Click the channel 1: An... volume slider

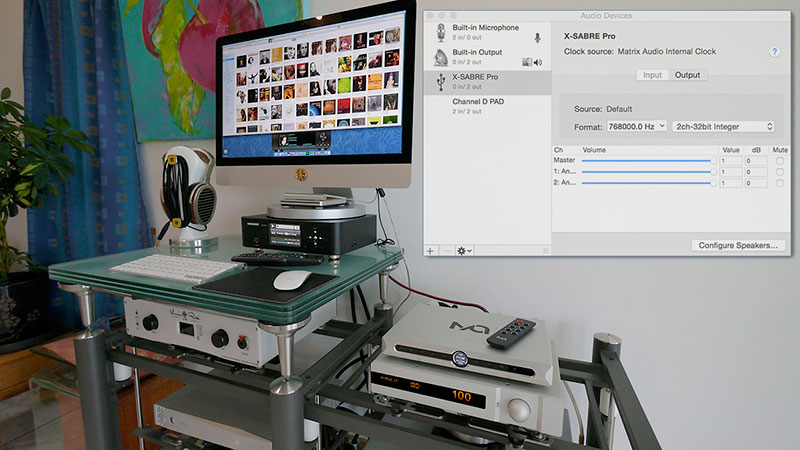(649, 171)
